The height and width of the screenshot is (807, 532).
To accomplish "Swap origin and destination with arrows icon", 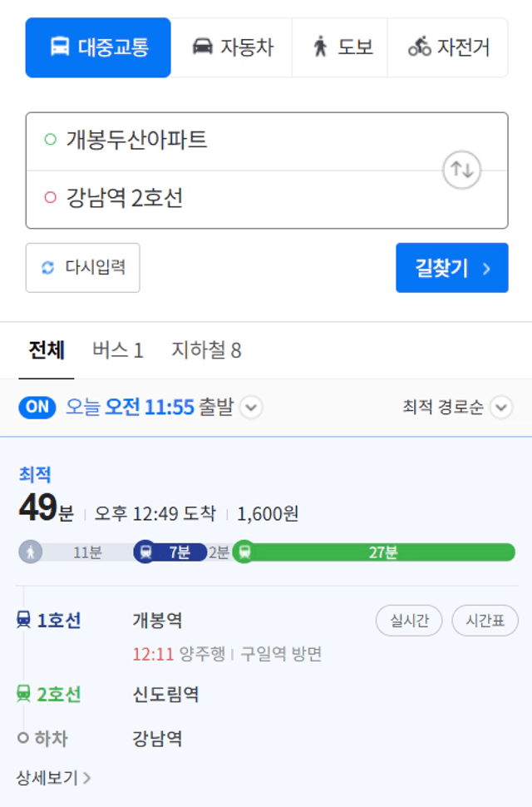I will click(x=461, y=170).
